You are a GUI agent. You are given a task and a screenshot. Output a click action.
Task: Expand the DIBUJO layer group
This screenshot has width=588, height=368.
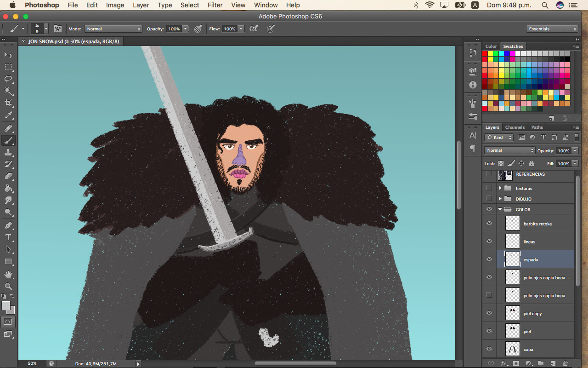(500, 199)
